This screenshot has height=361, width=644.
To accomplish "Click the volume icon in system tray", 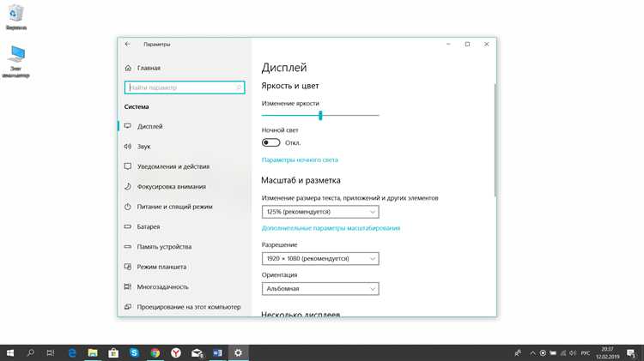I will [x=574, y=352].
